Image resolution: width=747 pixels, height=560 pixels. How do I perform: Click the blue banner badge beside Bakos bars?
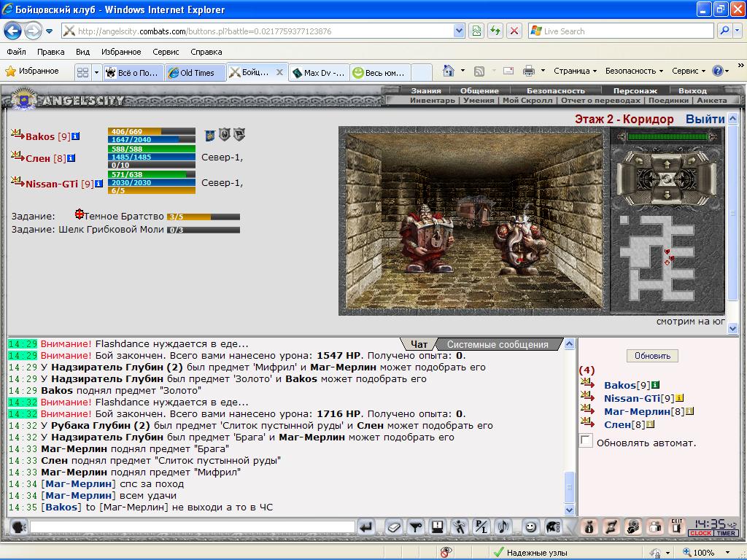tap(209, 135)
